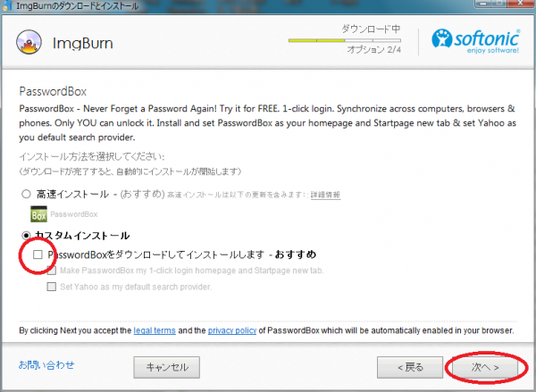Toggle Make PasswordBox my homepage checkbox

pyautogui.click(x=52, y=271)
